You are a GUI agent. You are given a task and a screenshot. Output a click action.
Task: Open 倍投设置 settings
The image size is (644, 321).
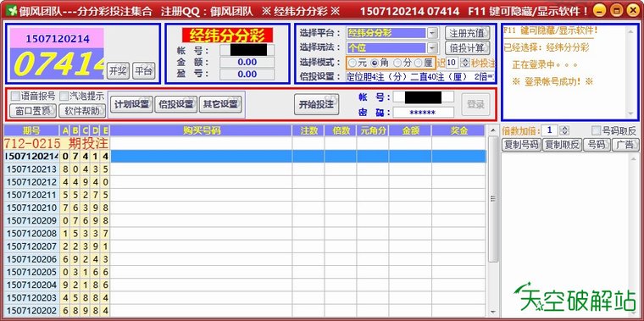(175, 104)
